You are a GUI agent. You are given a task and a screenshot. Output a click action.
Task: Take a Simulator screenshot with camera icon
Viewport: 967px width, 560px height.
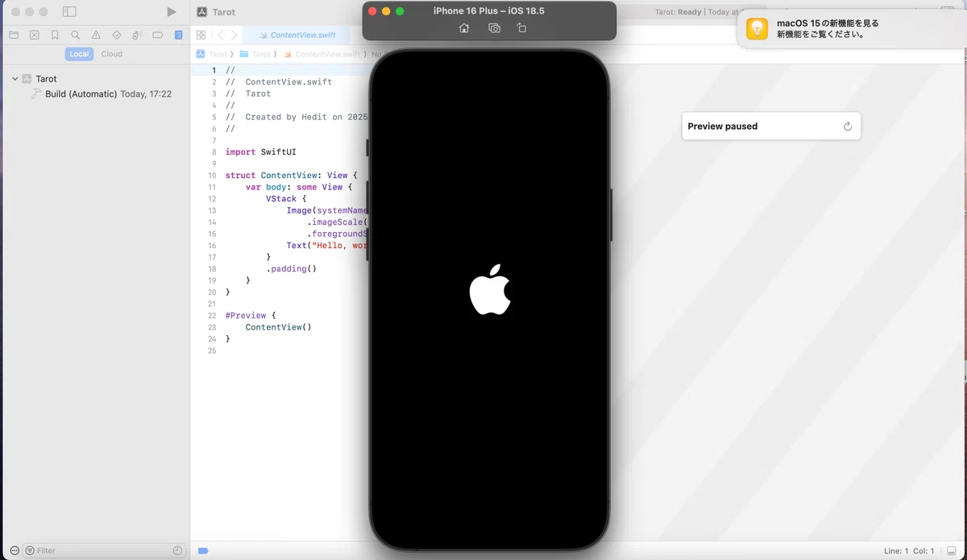point(494,28)
